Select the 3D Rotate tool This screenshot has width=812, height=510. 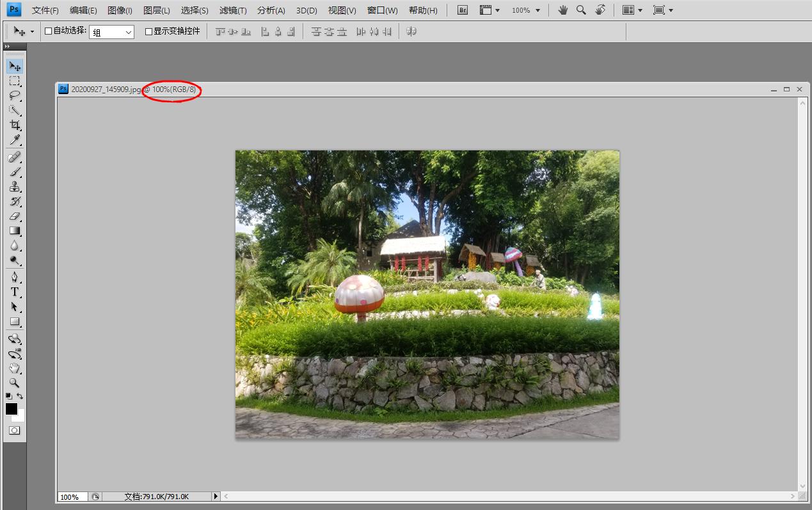pyautogui.click(x=15, y=339)
